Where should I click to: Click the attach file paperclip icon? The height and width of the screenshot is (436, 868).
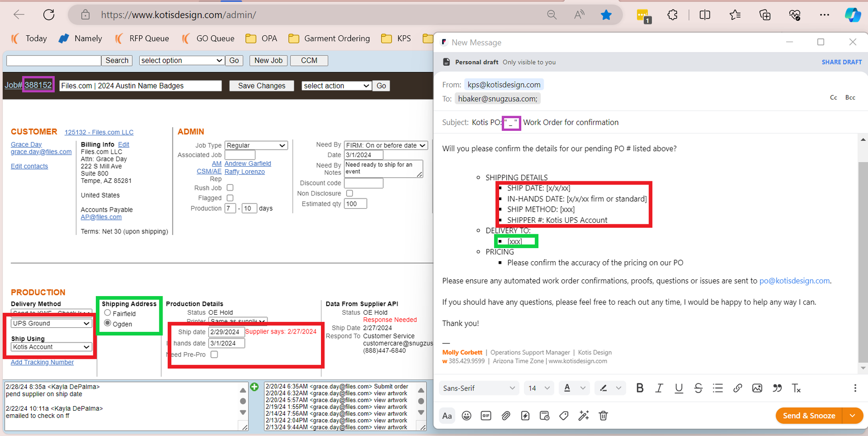coord(506,416)
